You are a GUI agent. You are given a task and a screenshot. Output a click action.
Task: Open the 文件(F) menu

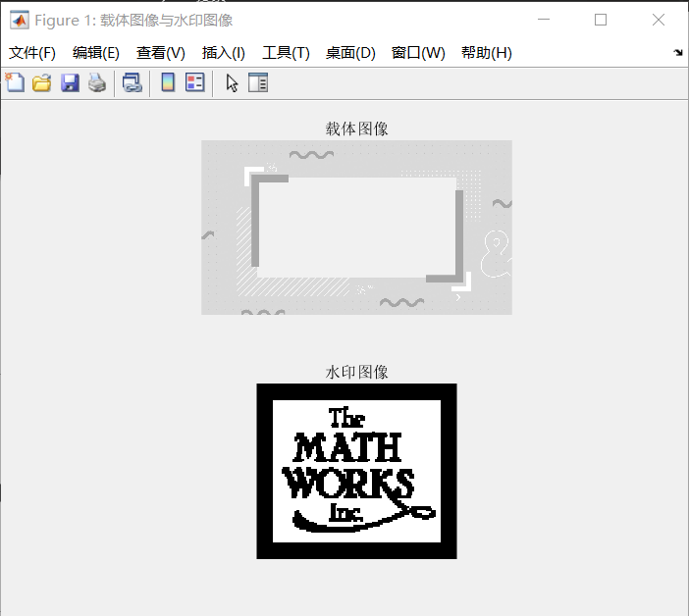32,53
